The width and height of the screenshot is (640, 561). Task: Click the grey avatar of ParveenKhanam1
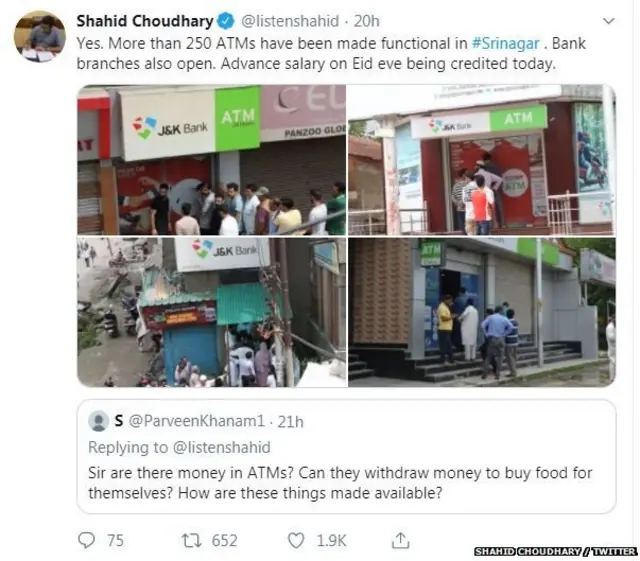[98, 421]
